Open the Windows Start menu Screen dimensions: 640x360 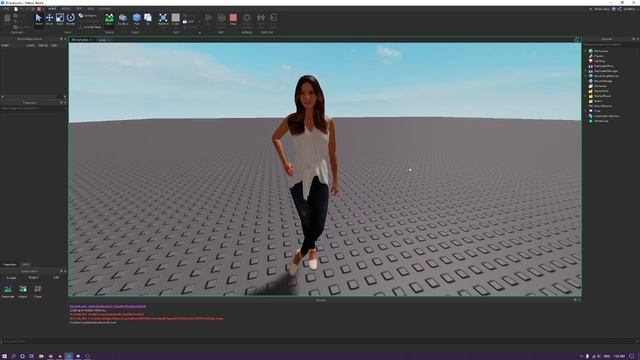(x=4, y=356)
